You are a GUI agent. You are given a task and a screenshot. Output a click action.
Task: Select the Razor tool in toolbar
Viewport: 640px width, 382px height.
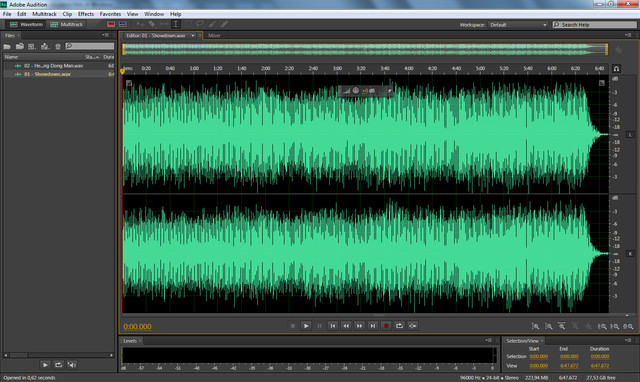click(x=152, y=24)
